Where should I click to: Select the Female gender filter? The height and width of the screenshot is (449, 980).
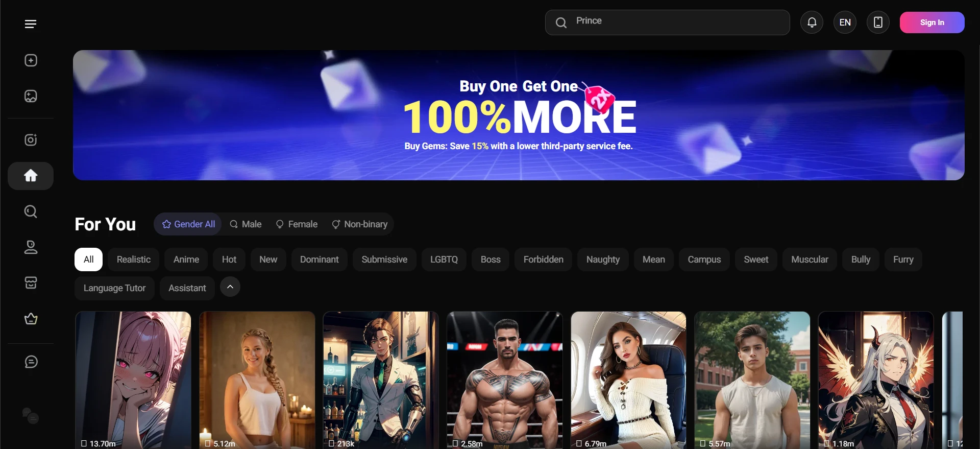[x=297, y=224]
